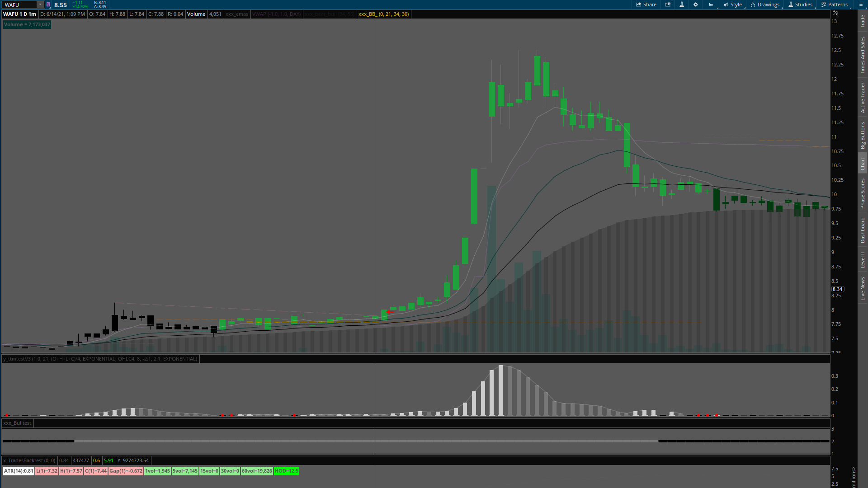Click the Share chart button
868x488 pixels.
(x=646, y=5)
